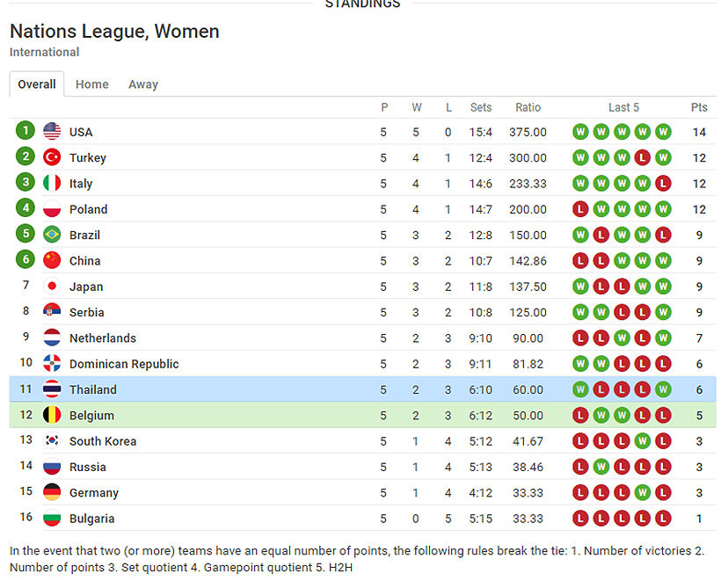Click Germany's green W result badge

(643, 493)
